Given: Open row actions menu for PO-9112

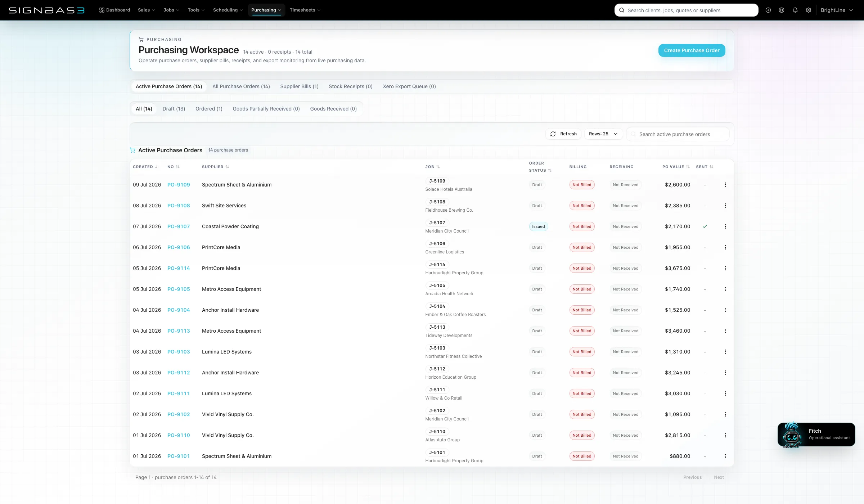Looking at the screenshot, I should coord(725,373).
